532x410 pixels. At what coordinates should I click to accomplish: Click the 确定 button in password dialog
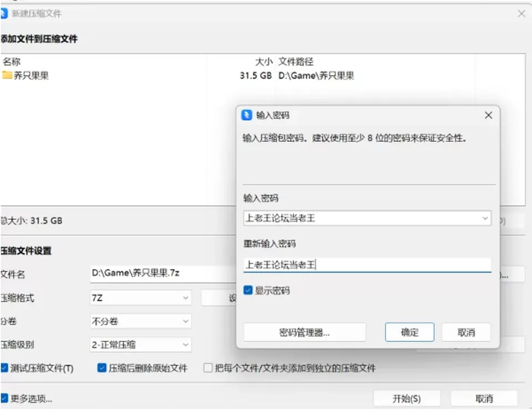coord(410,332)
